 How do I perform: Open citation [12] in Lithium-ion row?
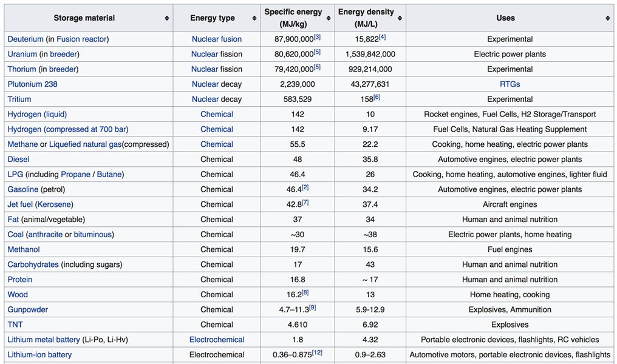point(317,352)
